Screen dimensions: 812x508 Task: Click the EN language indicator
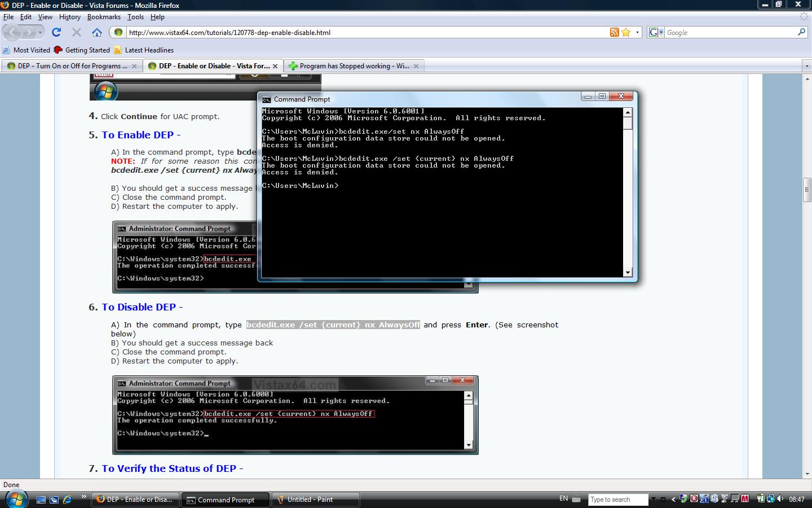563,499
